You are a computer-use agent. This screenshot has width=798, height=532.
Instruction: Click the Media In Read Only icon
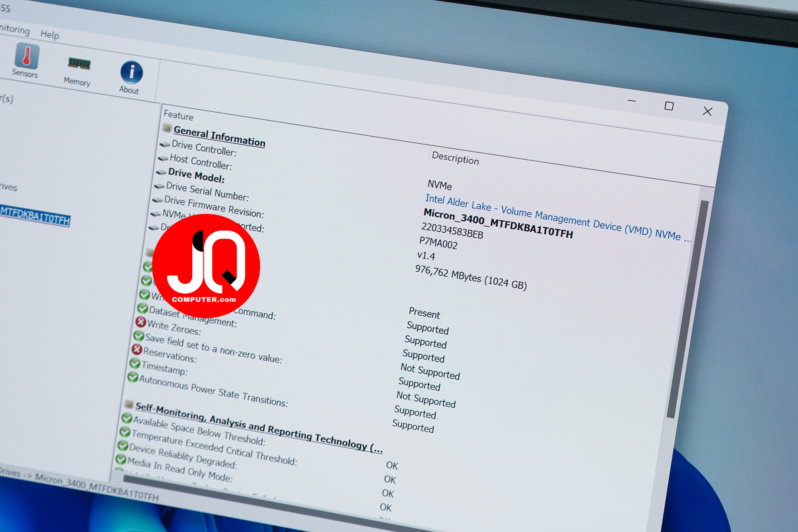coord(120,459)
